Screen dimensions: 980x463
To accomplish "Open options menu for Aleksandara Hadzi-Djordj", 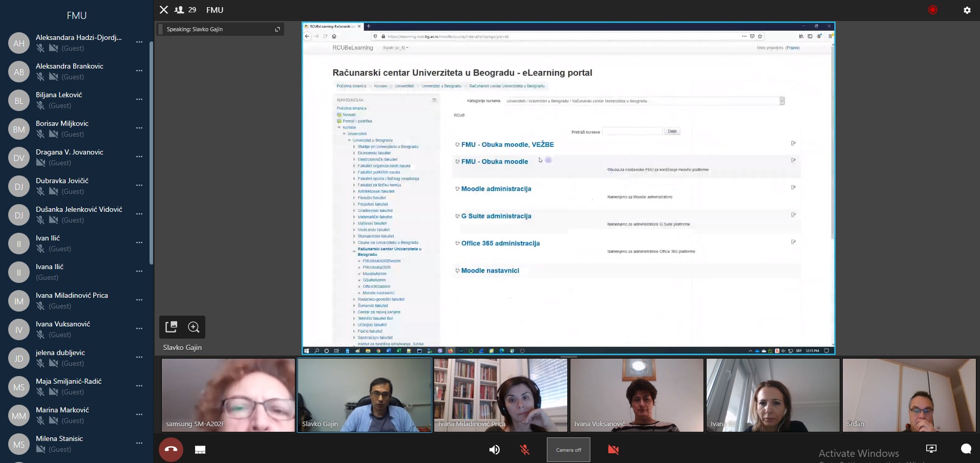I will pos(139,42).
